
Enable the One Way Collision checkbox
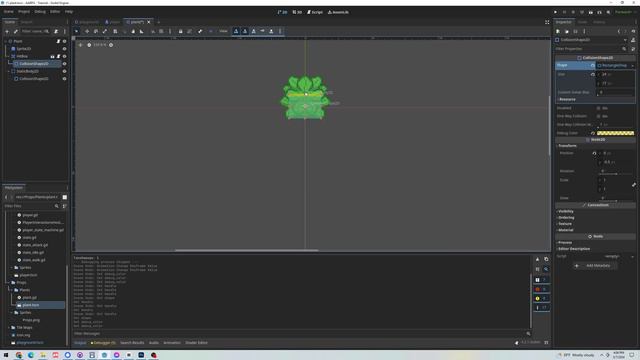pyautogui.click(x=599, y=116)
